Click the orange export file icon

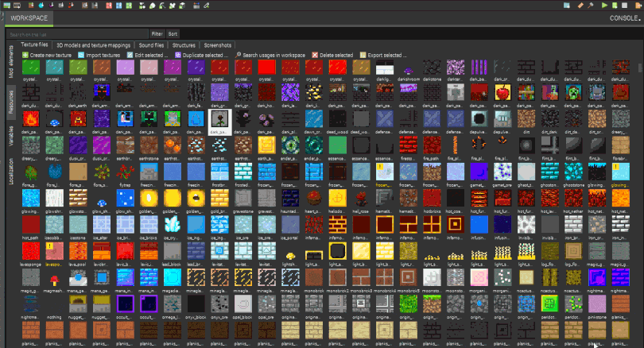pos(639,6)
